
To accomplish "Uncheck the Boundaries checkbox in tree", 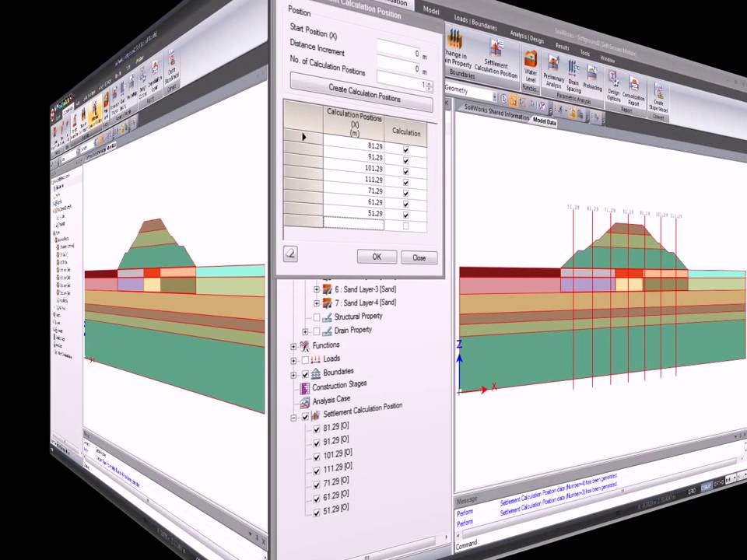I will (x=305, y=375).
